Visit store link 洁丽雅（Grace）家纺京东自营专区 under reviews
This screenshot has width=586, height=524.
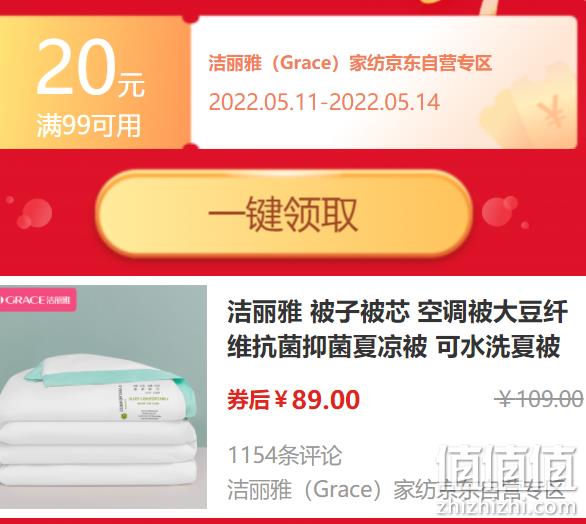395,490
